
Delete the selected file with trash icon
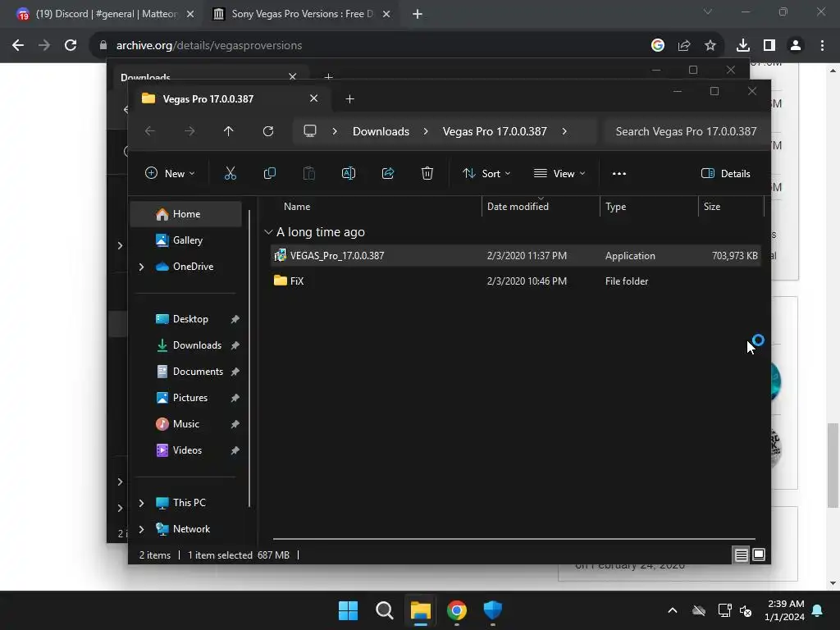point(427,173)
